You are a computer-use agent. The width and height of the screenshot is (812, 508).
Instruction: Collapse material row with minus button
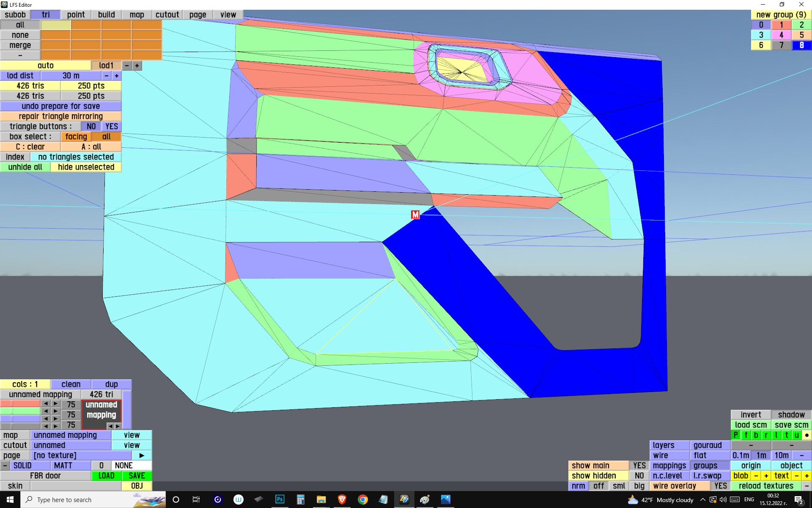(x=5, y=465)
